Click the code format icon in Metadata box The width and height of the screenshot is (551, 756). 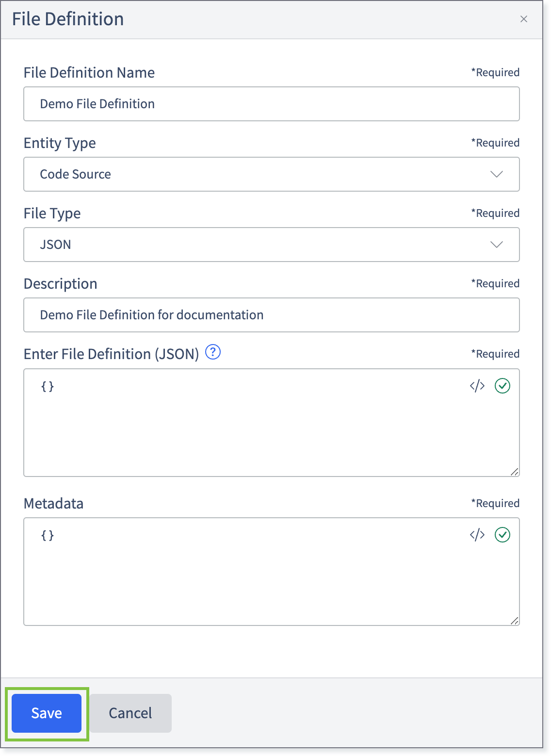(477, 535)
